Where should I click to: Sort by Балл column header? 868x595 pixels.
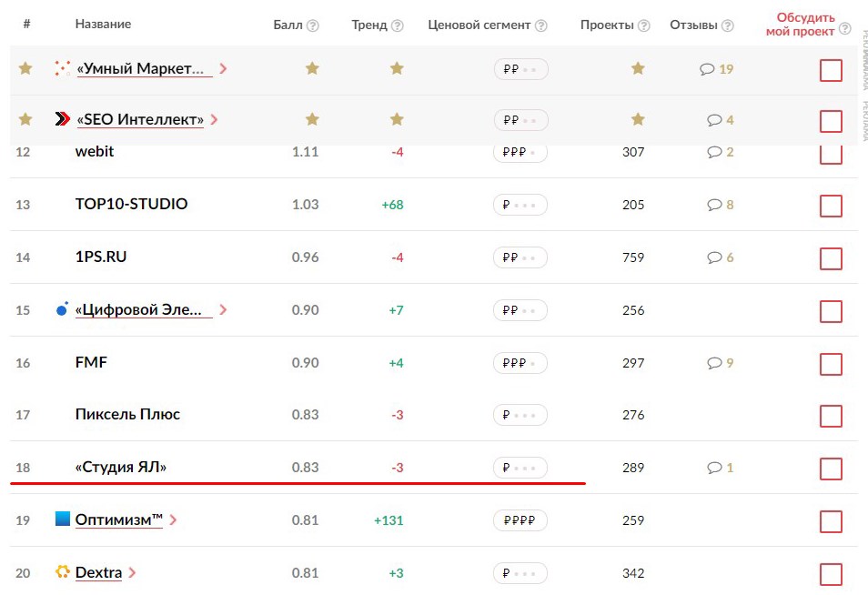click(x=288, y=25)
